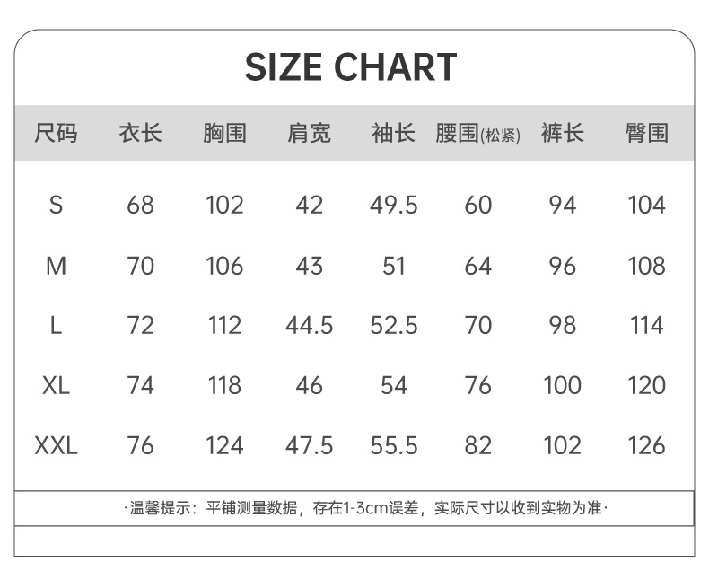Select the XL pants length value 100

click(x=562, y=385)
